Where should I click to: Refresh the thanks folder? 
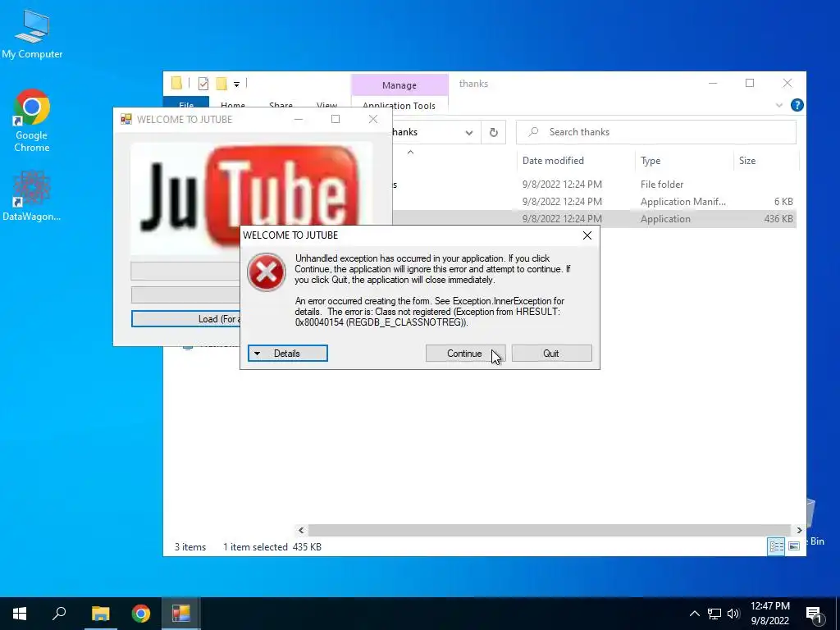point(493,132)
